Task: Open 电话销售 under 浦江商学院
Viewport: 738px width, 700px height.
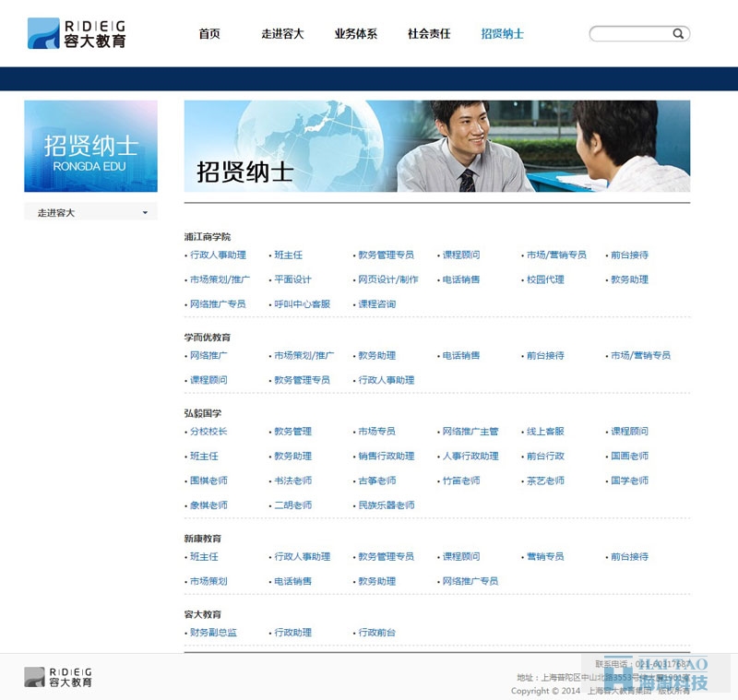Action: pyautogui.click(x=460, y=279)
